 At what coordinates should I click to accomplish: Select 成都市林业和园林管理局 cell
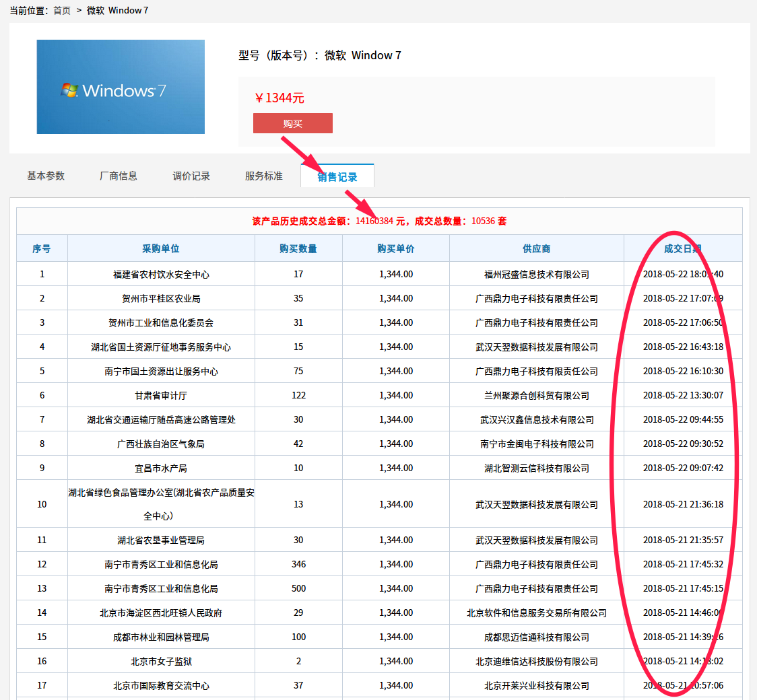[x=161, y=637]
